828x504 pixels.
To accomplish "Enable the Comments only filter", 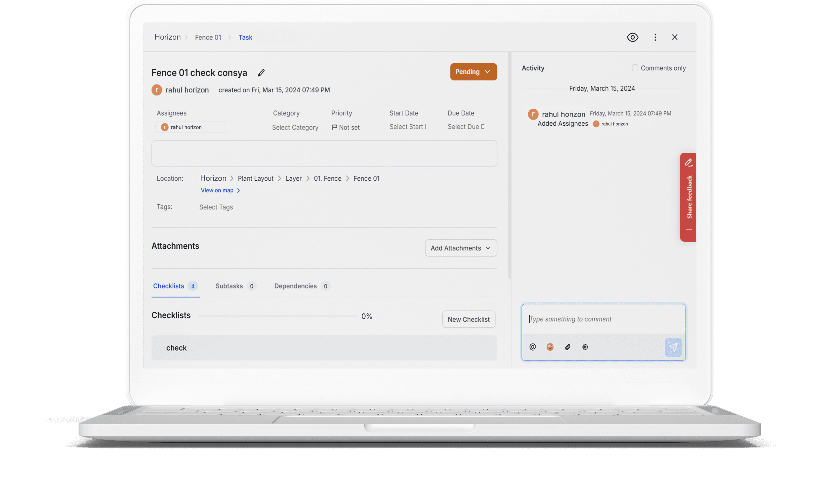I will tap(635, 67).
